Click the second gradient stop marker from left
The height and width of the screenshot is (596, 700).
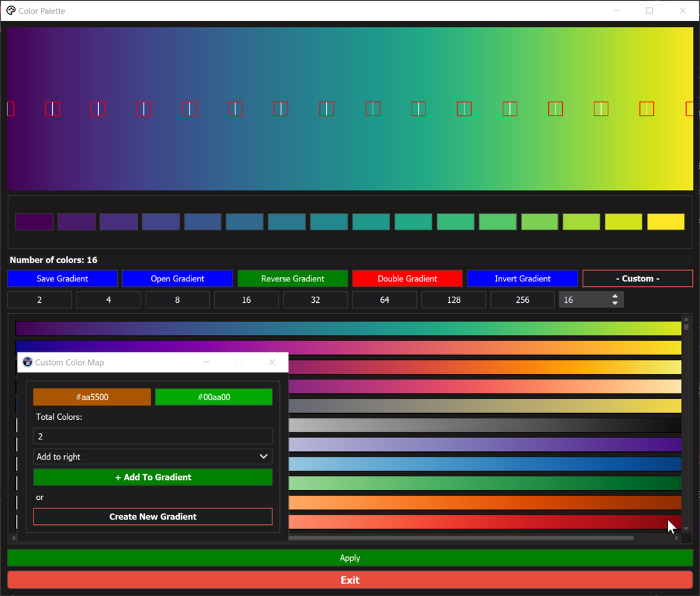[x=53, y=109]
